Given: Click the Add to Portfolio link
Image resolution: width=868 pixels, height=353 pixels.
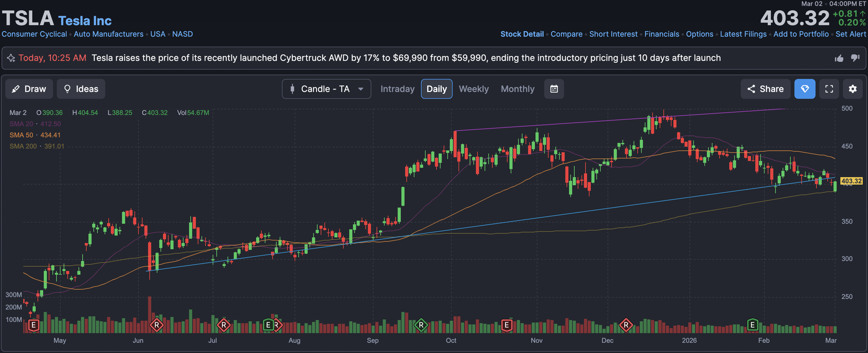Looking at the screenshot, I should click(801, 34).
